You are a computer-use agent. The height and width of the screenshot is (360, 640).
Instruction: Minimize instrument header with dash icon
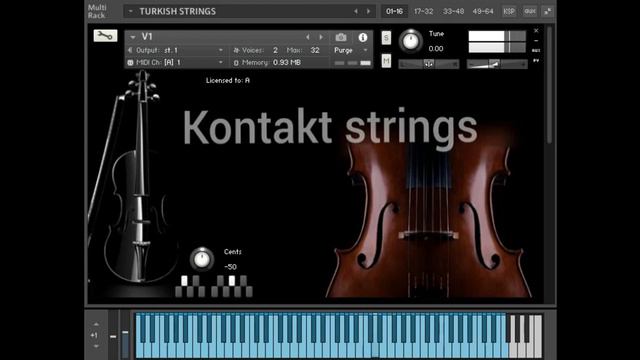pos(536,40)
